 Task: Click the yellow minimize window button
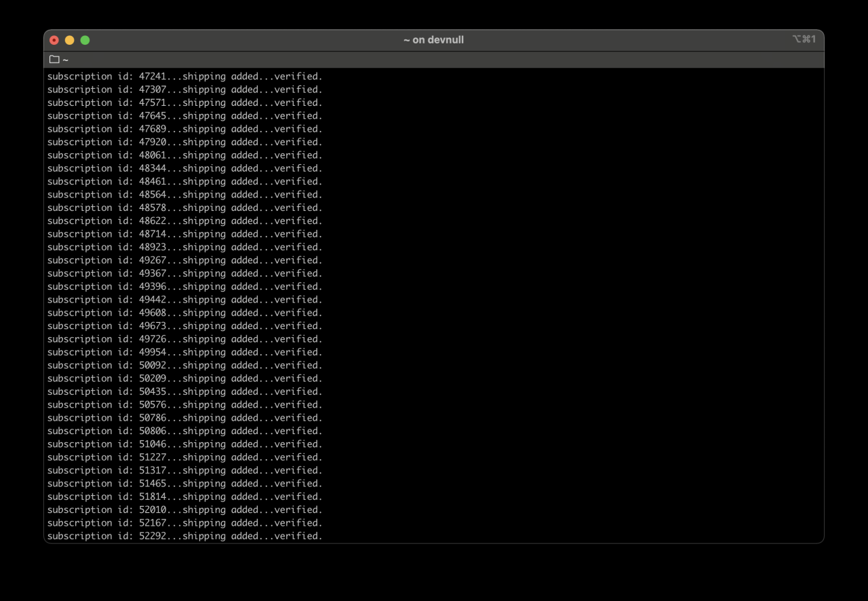(x=69, y=40)
